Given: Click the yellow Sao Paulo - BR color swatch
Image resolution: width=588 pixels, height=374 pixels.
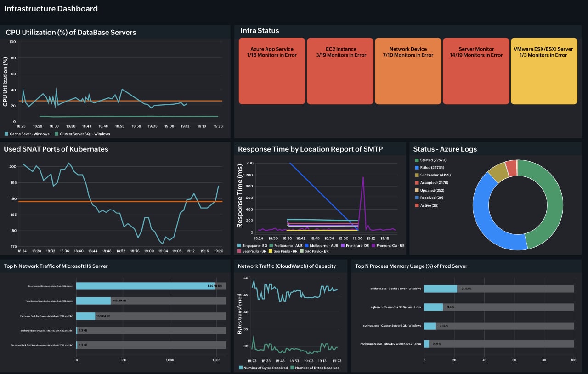Looking at the screenshot, I should [x=271, y=251].
